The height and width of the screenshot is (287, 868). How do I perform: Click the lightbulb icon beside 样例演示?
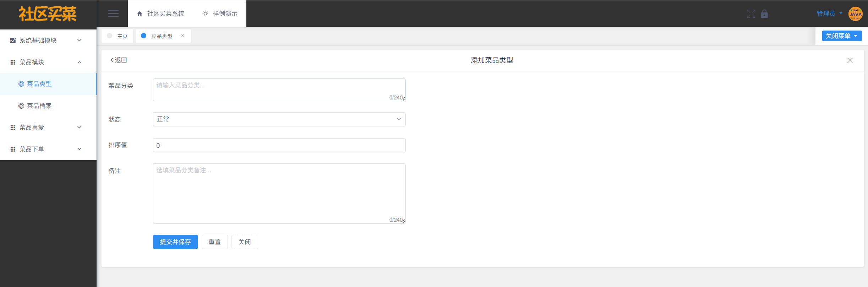pyautogui.click(x=205, y=14)
